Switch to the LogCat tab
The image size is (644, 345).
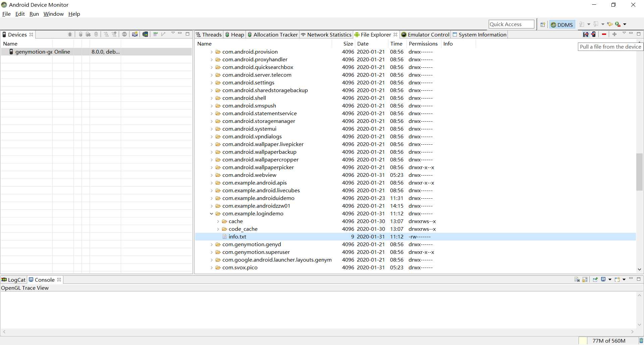(x=13, y=280)
